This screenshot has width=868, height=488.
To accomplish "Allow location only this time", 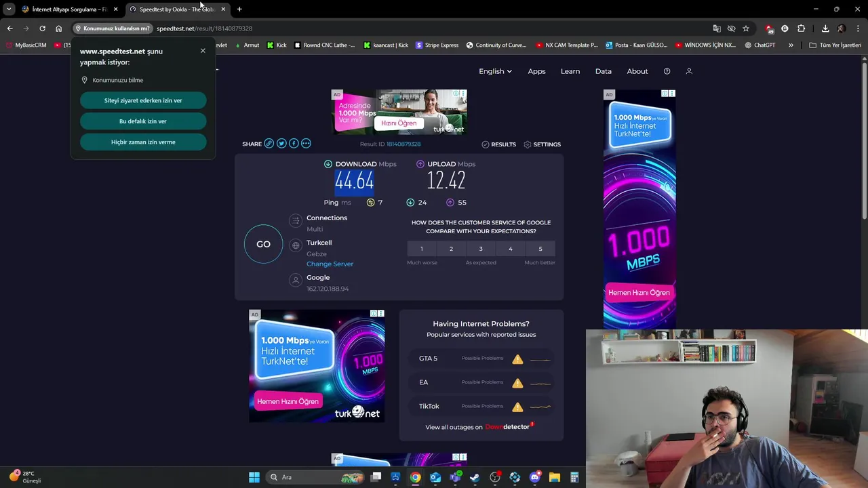I will tap(143, 121).
